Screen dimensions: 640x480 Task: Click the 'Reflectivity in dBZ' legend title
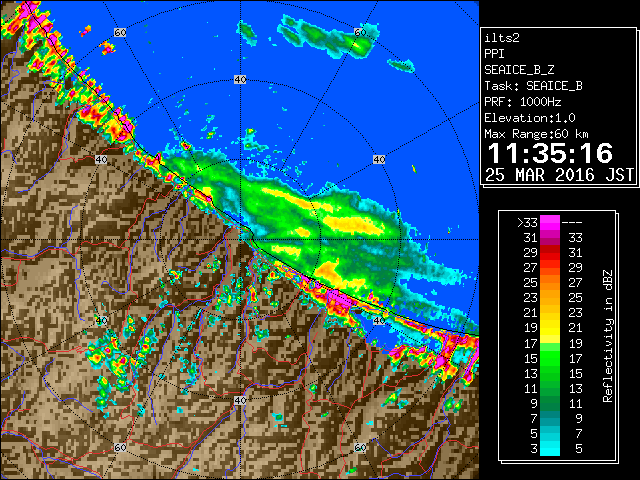pyautogui.click(x=608, y=336)
